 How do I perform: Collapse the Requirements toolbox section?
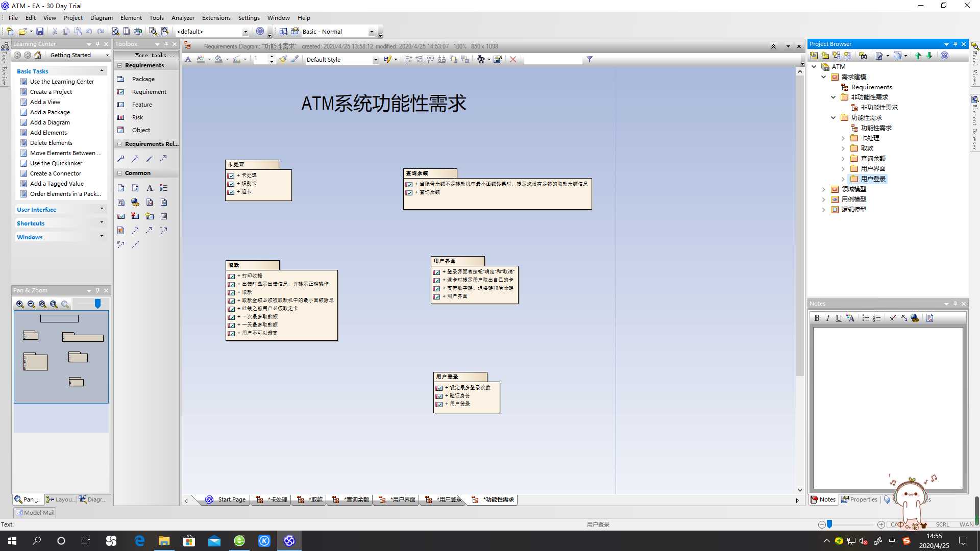119,65
